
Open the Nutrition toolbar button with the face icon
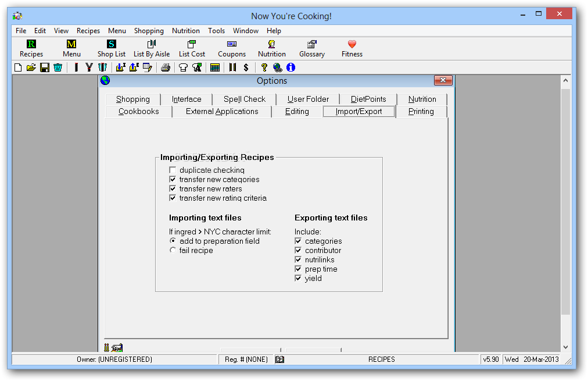(x=272, y=49)
